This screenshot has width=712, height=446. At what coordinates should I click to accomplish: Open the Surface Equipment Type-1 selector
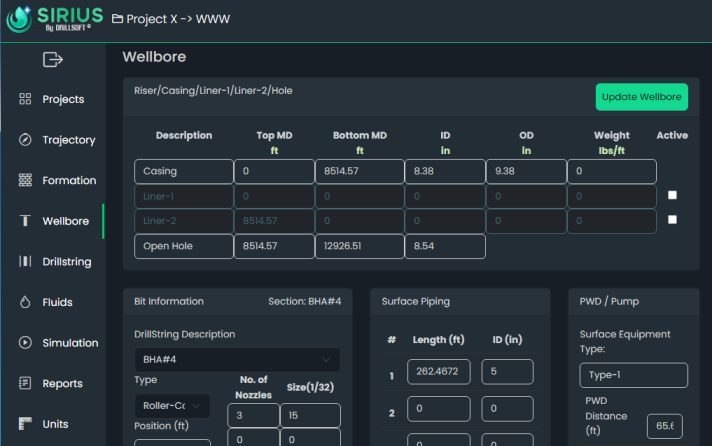click(633, 375)
